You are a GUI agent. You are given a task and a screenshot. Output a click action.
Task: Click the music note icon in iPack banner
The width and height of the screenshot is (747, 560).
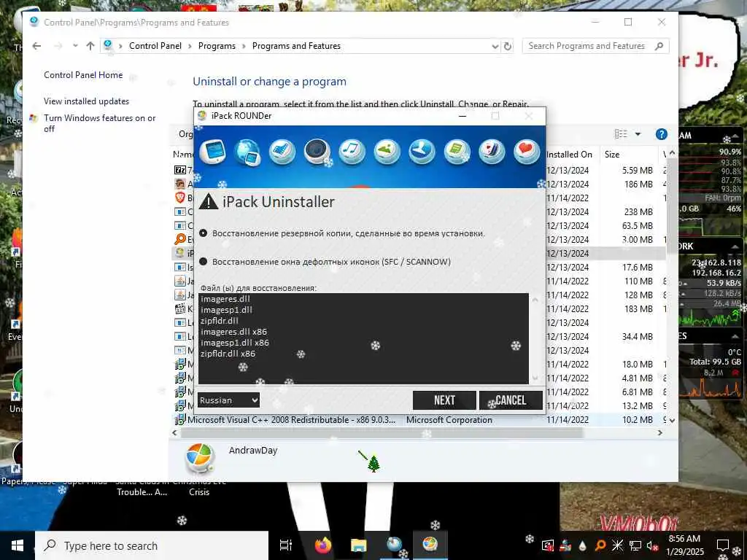(x=352, y=152)
